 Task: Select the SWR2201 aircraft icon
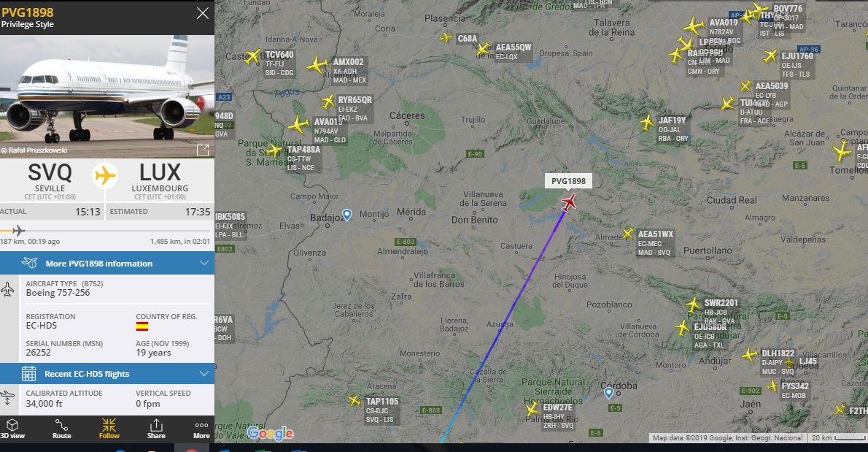[x=693, y=304]
